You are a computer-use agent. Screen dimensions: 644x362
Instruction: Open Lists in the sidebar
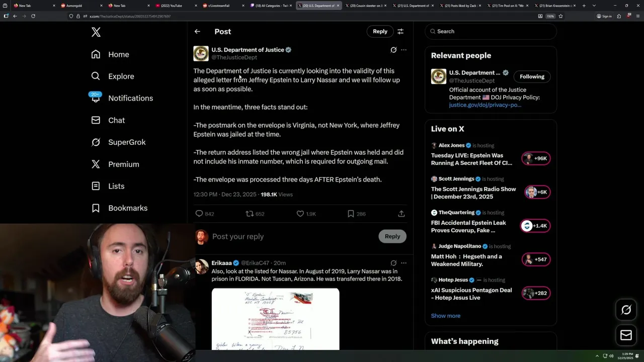[x=108, y=186]
